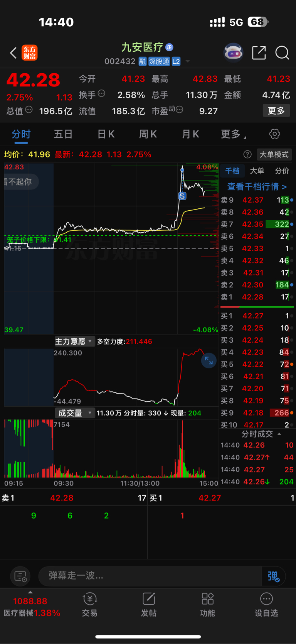Tap the info icon next to 总值
296x644 pixels.
point(29,110)
